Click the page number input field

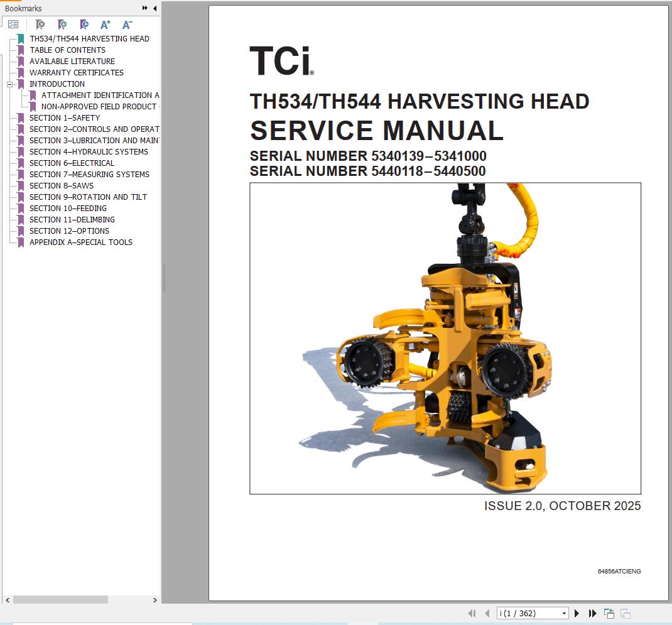pos(528,612)
